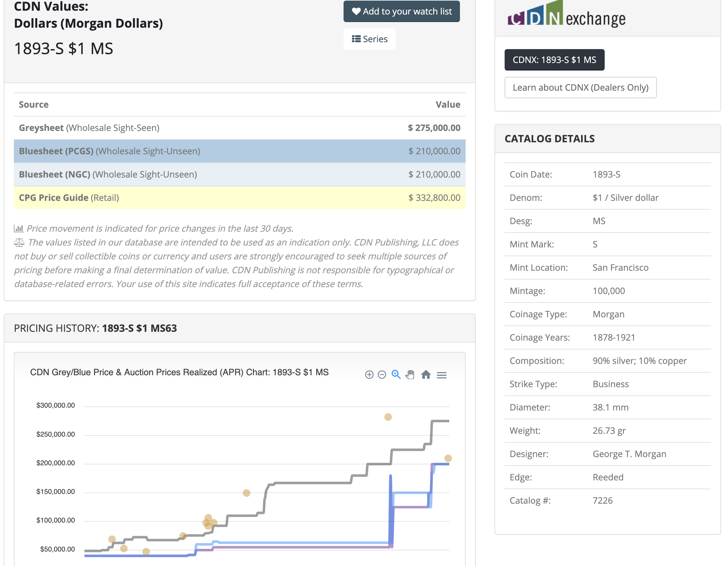Click the Strike Type Business value
Viewport: 728px width, 566px height.
(x=611, y=384)
